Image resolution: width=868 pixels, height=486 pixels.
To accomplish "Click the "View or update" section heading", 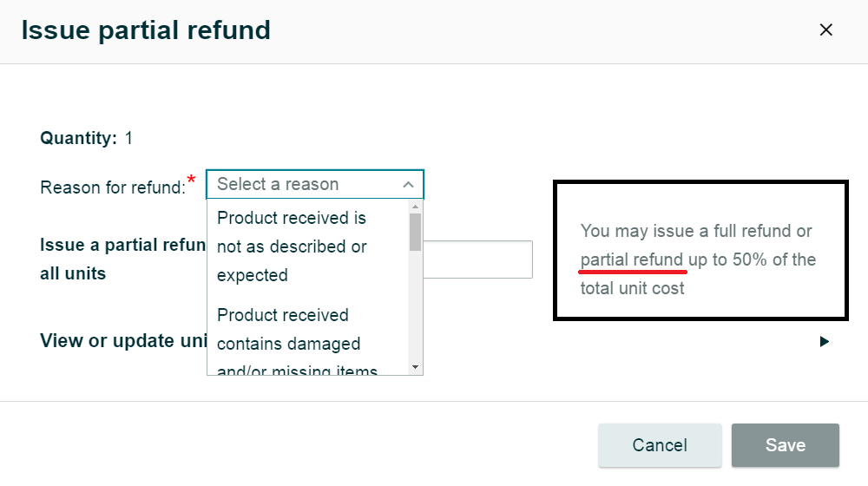I will tap(123, 340).
